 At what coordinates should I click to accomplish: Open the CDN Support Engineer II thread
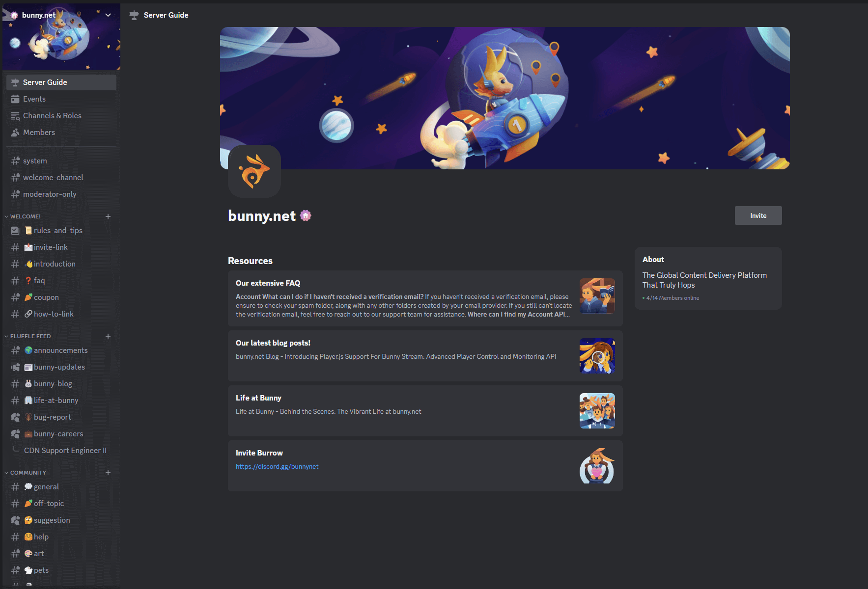click(65, 451)
